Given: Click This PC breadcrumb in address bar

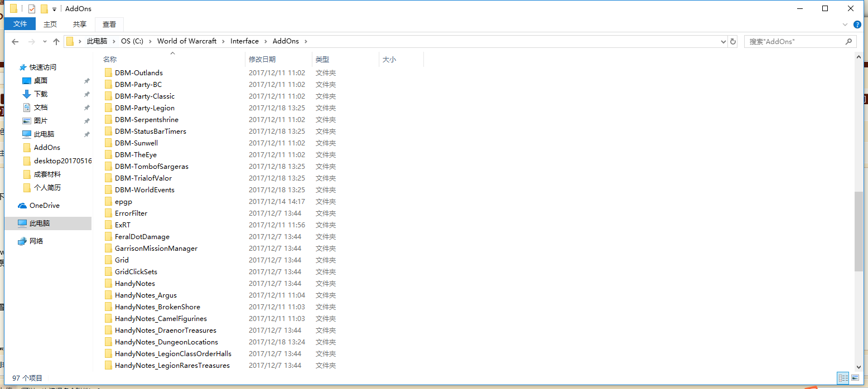Looking at the screenshot, I should click(x=97, y=41).
